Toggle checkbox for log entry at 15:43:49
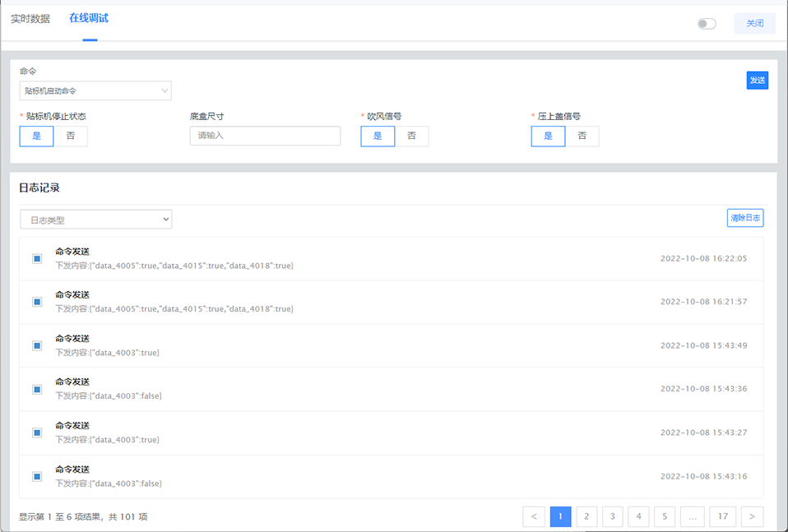Screen dimensions: 788x532 tap(37, 345)
